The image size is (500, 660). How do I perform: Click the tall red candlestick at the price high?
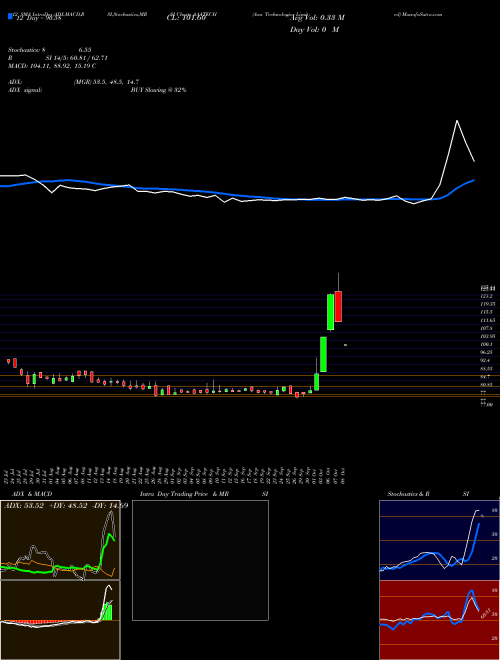[338, 306]
